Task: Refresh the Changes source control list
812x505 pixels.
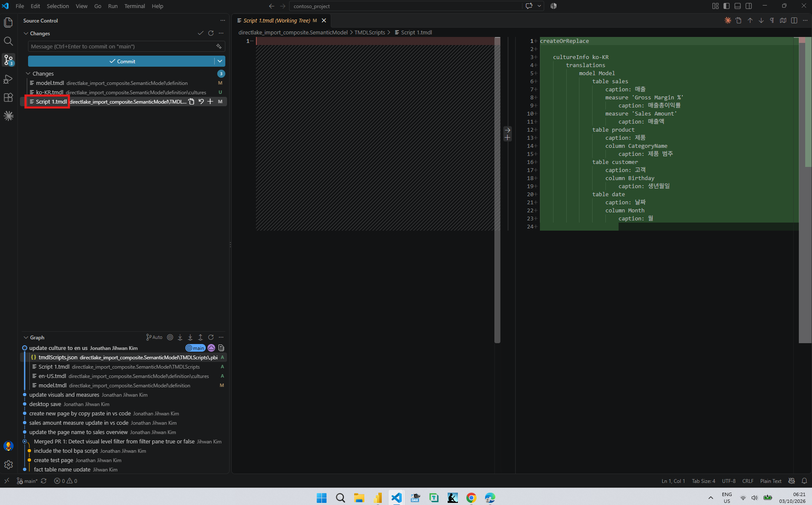Action: click(x=211, y=33)
